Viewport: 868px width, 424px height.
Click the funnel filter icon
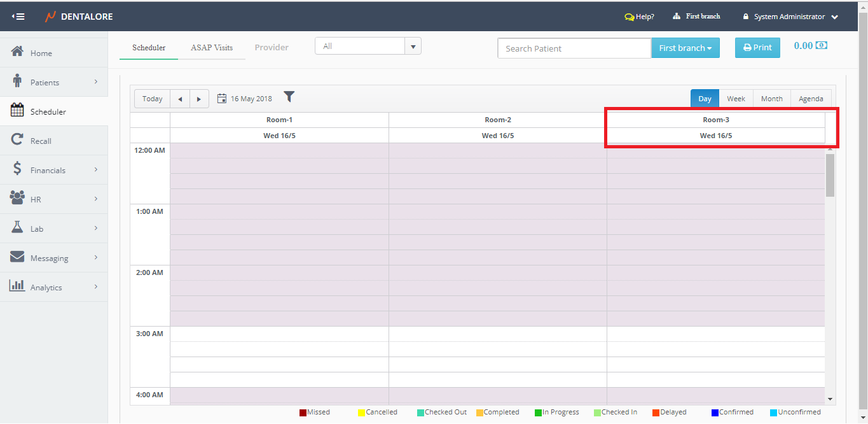pyautogui.click(x=289, y=97)
